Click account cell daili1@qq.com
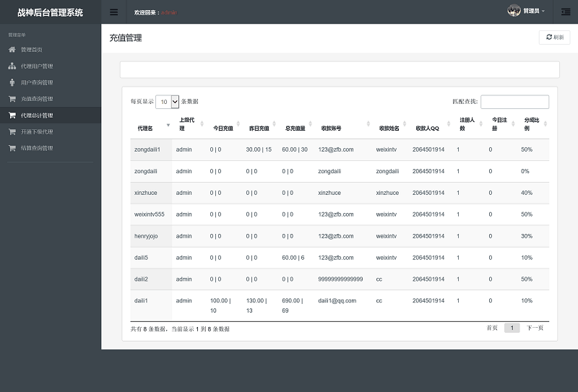The height and width of the screenshot is (392, 578). click(337, 300)
